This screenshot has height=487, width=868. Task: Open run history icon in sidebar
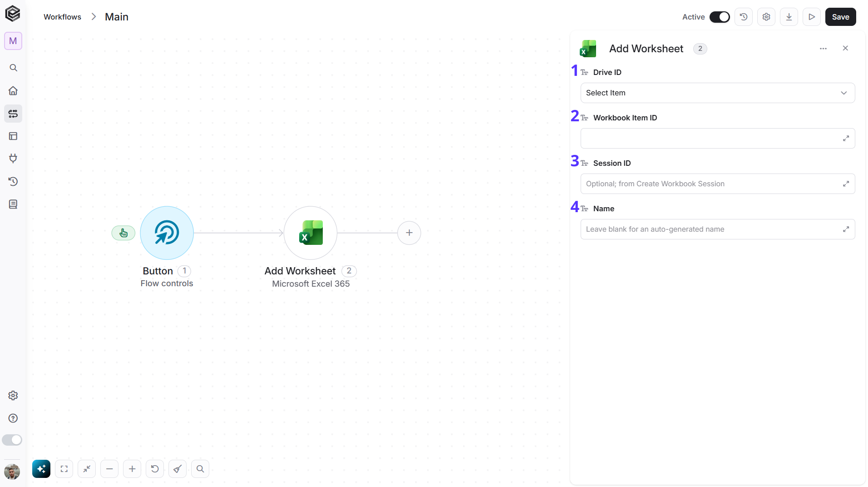click(x=13, y=182)
